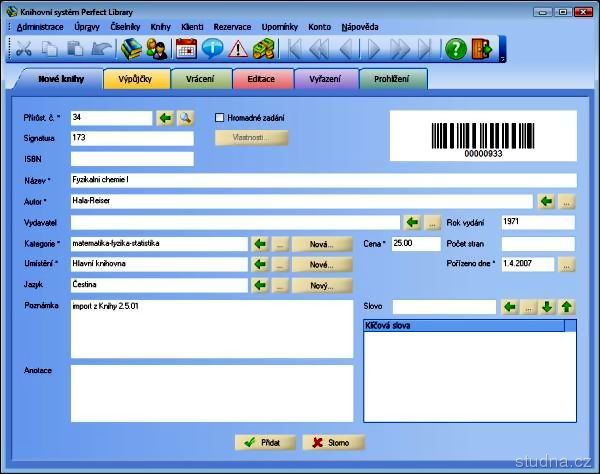The height and width of the screenshot is (474, 600).
Task: Click the exit door icon in toolbar
Action: coord(483,48)
